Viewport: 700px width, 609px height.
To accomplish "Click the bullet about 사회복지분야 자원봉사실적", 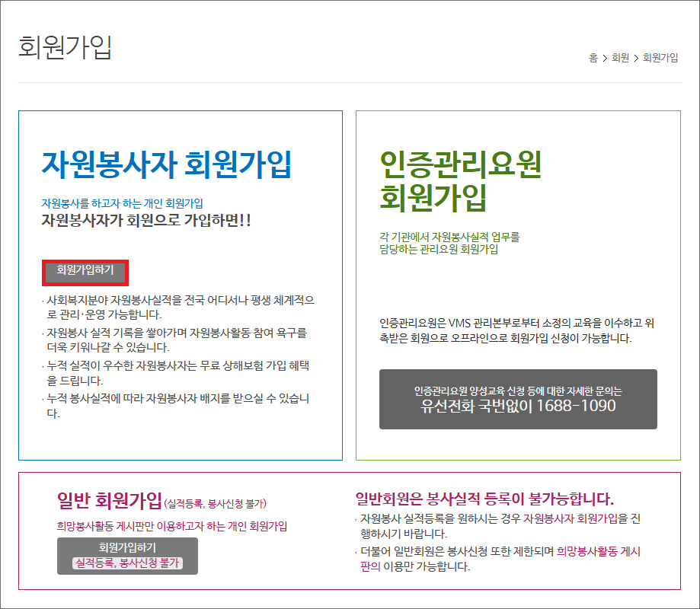I will (x=177, y=307).
